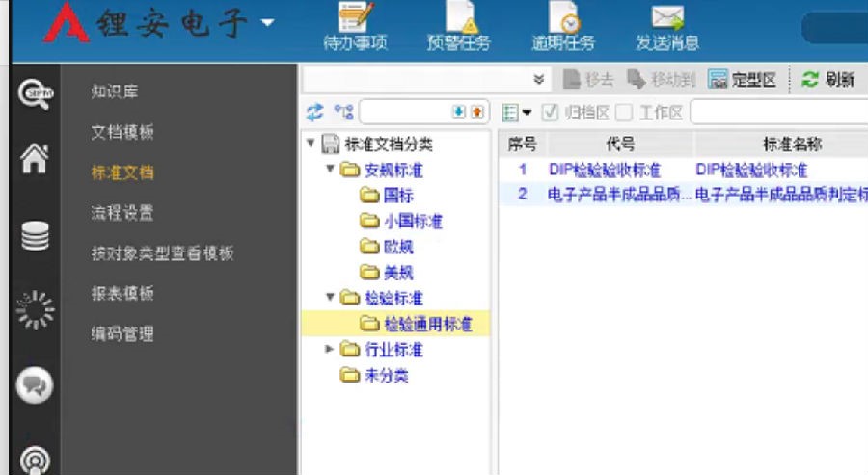Open the chat bubble icon in sidebar
This screenshot has height=475, width=868.
pos(35,386)
